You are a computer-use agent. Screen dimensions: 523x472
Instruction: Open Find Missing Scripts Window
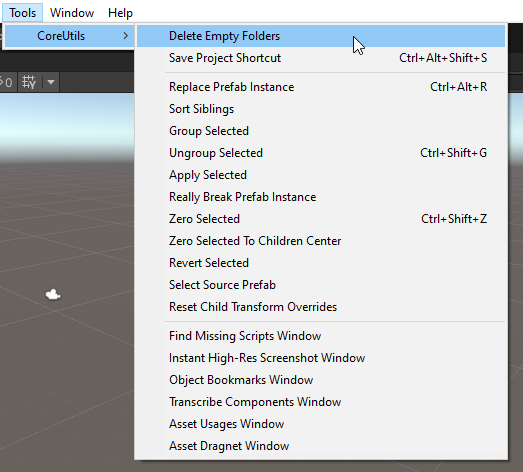pos(321,336)
